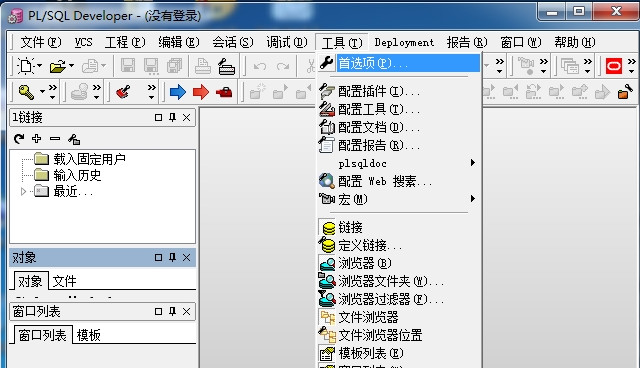
Task: Open 工程 menu
Action: click(x=125, y=42)
